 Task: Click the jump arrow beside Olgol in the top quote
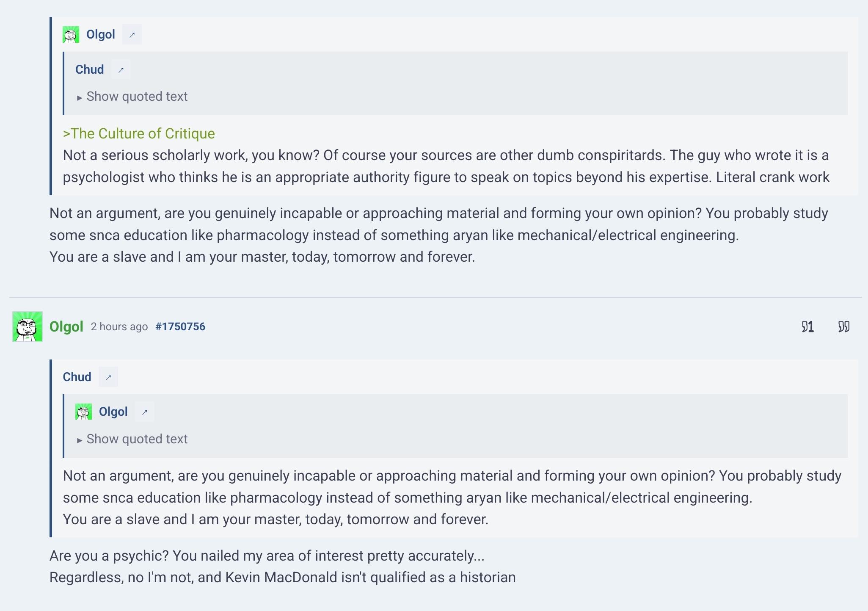[x=132, y=35]
